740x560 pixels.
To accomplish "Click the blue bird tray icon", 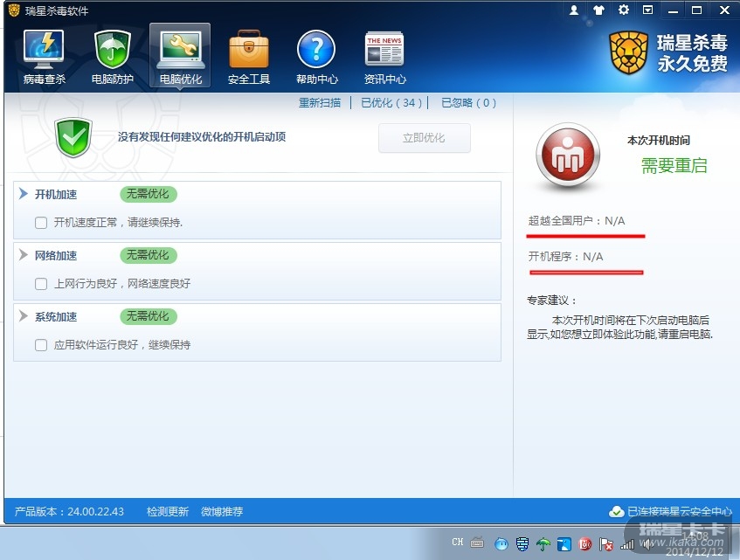I will coord(564,544).
